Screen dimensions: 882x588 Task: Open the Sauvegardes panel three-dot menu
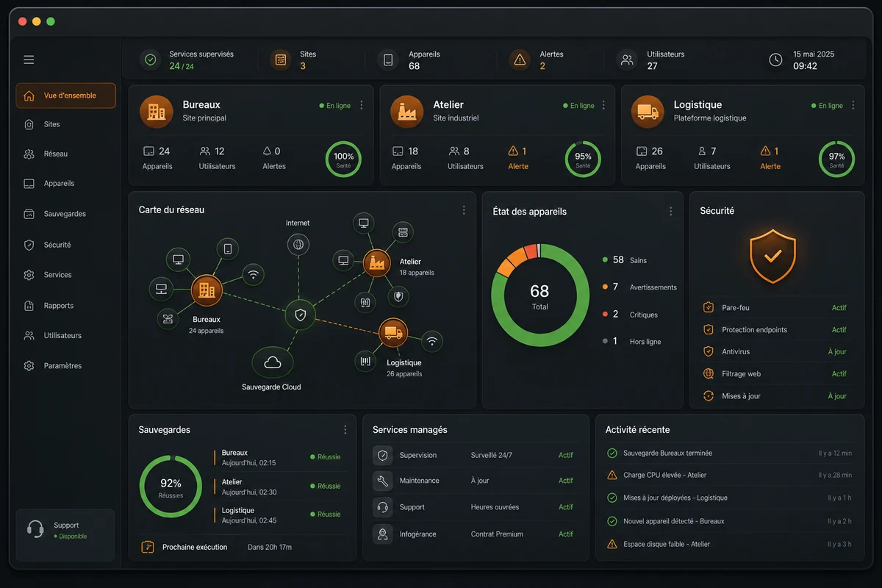click(x=345, y=430)
